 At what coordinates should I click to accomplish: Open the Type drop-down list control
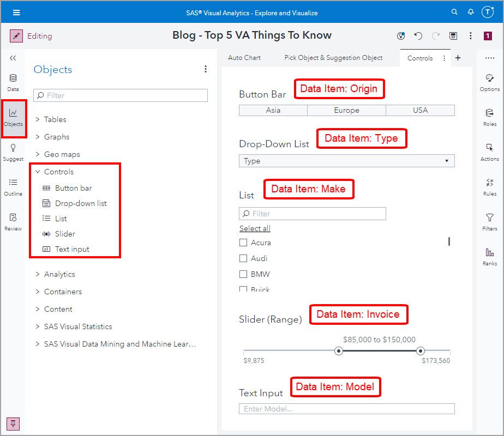tap(347, 161)
